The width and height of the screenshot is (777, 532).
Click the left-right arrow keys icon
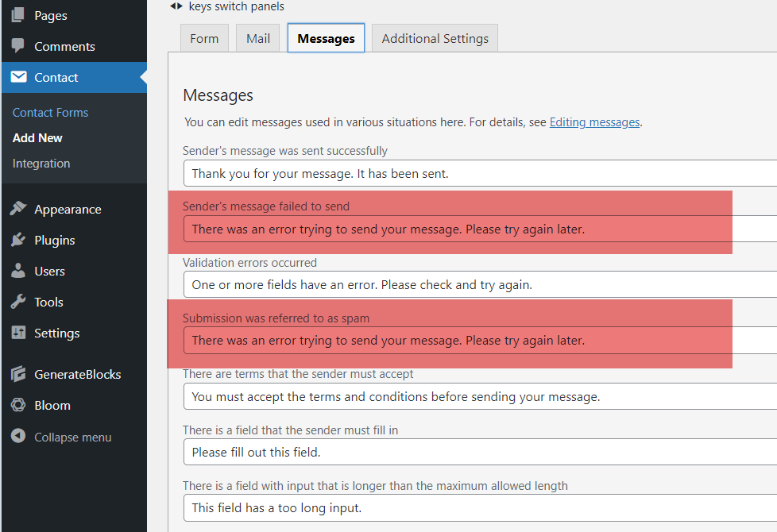tap(176, 6)
